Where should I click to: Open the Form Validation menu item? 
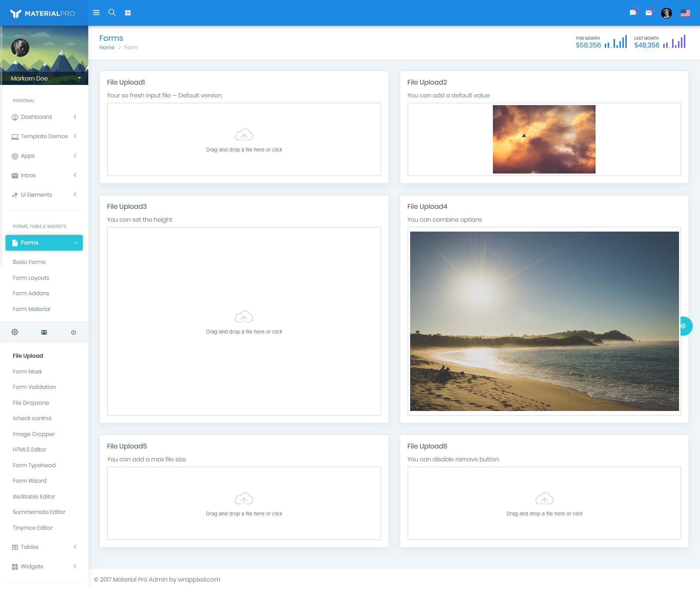point(34,387)
